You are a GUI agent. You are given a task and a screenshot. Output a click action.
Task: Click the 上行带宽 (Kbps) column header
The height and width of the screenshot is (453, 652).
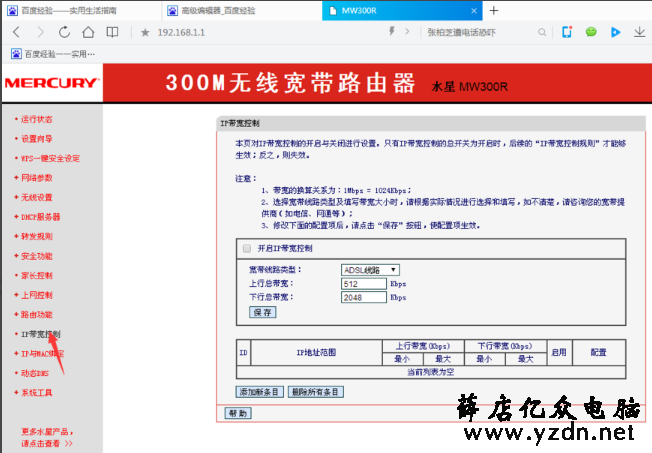[x=422, y=346]
